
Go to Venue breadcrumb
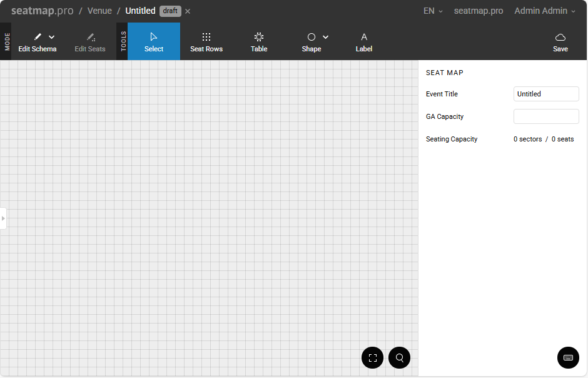[99, 11]
